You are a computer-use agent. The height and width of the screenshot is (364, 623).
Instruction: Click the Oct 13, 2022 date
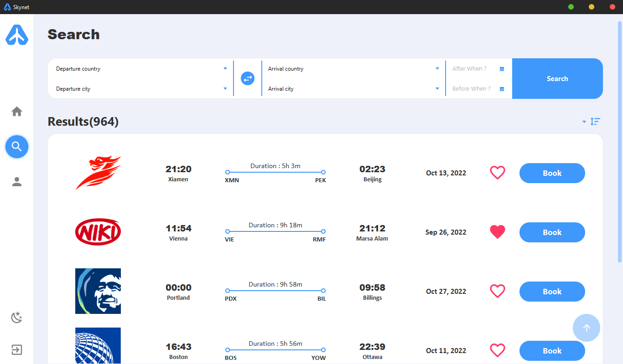click(446, 173)
